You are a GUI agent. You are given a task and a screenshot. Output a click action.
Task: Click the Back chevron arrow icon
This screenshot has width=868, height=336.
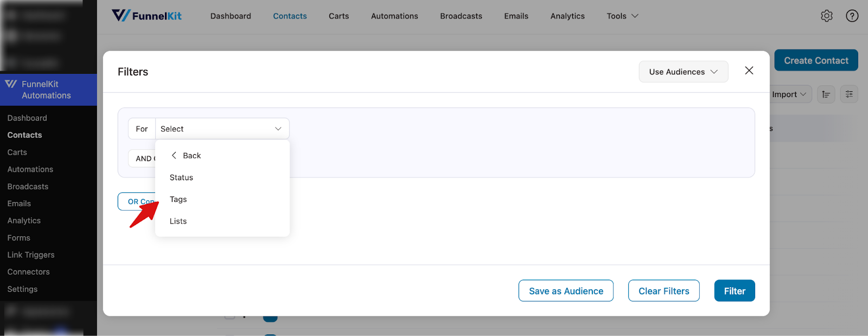[174, 155]
